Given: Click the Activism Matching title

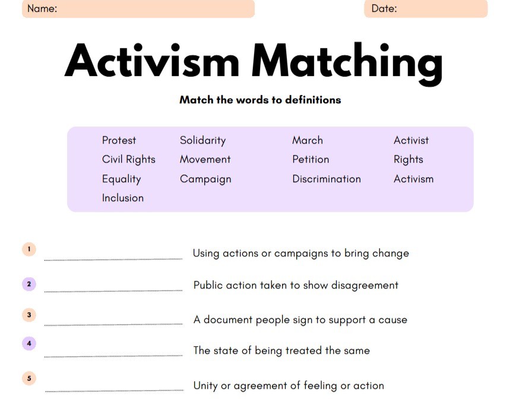Looking at the screenshot, I should (254, 62).
